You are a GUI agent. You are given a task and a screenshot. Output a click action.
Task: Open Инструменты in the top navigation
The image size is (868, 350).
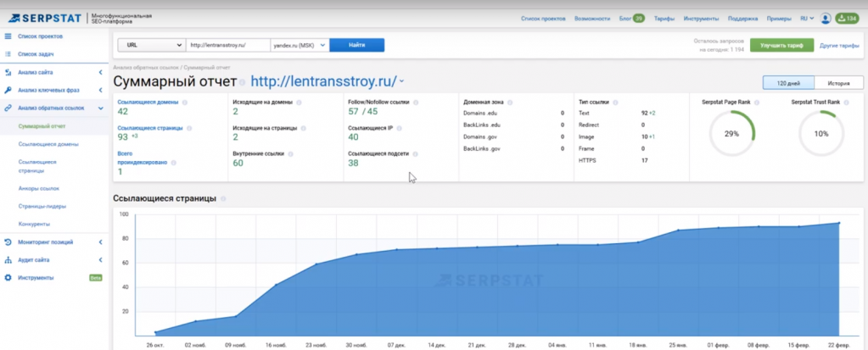coord(702,19)
